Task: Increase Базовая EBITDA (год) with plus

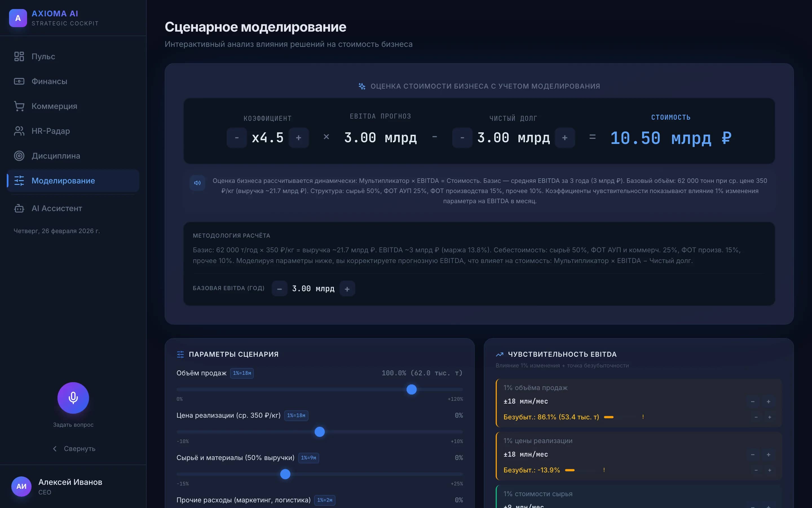Action: click(347, 289)
